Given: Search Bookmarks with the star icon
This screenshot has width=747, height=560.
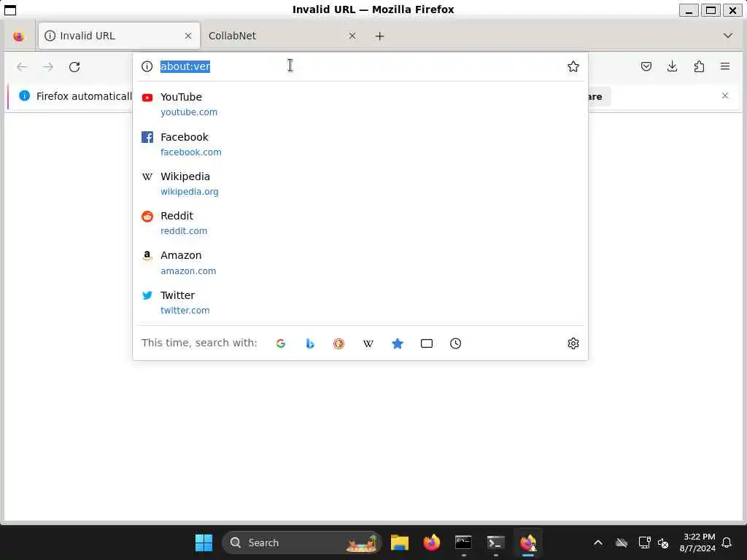Looking at the screenshot, I should pyautogui.click(x=398, y=343).
